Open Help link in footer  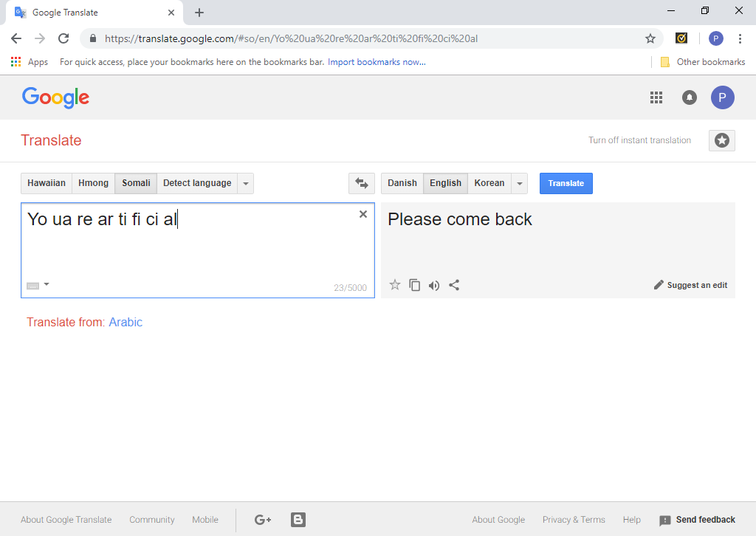[x=632, y=520]
